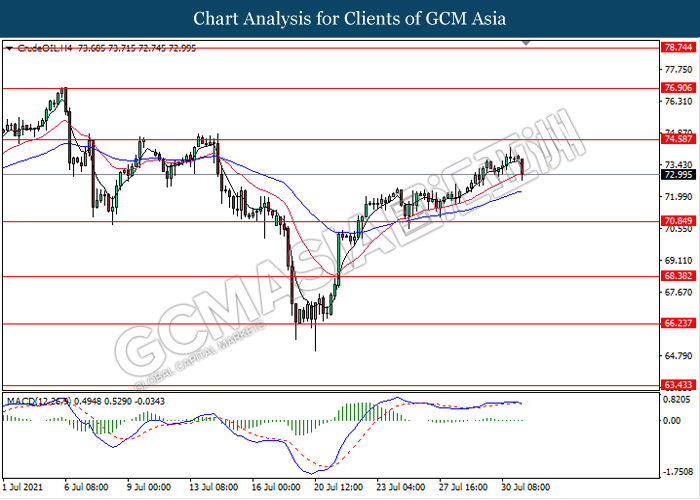Select the 78.744 red resistance price label
Image resolution: width=700 pixels, height=500 pixels.
[679, 47]
